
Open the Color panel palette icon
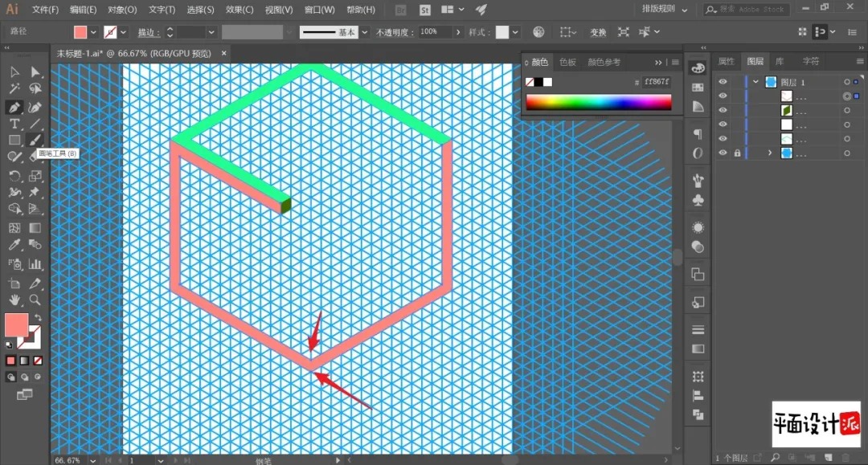coord(698,68)
